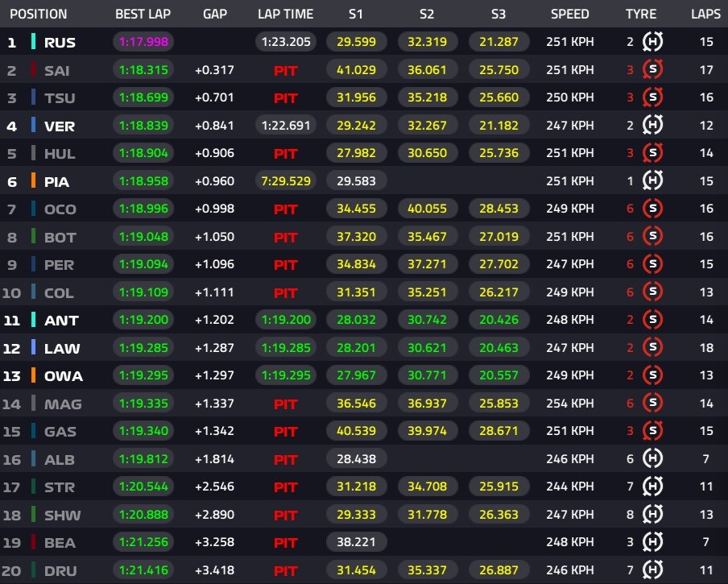
Task: Select the TSU driver row name
Action: [60, 98]
